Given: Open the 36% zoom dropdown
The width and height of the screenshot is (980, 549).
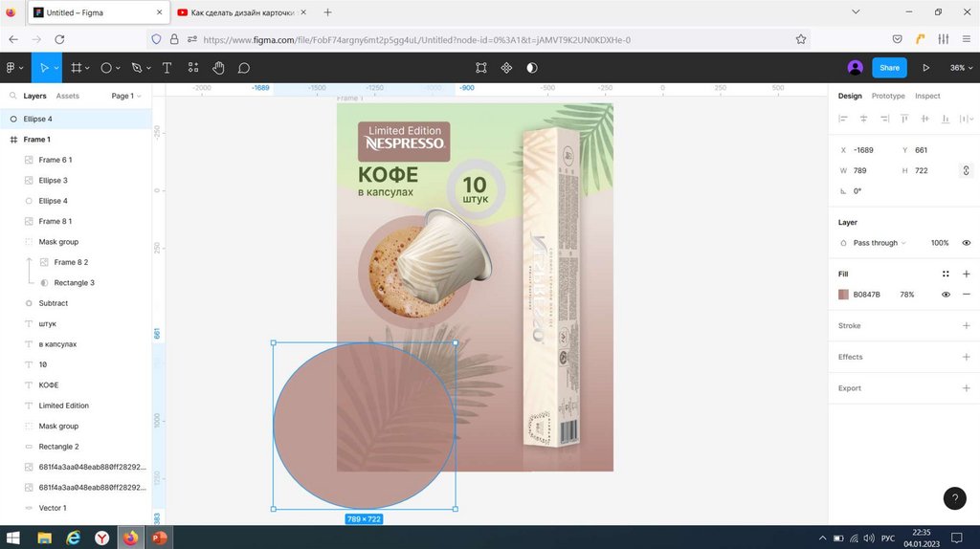Looking at the screenshot, I should (960, 68).
